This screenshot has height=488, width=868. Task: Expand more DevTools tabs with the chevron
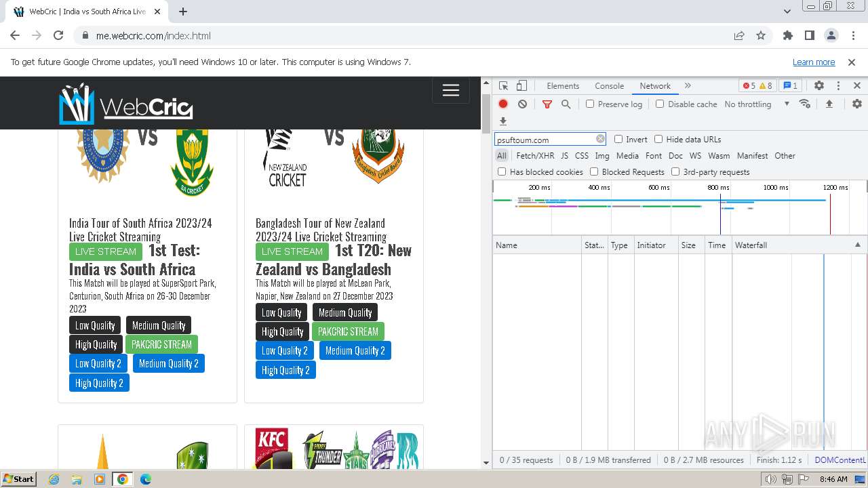point(688,86)
